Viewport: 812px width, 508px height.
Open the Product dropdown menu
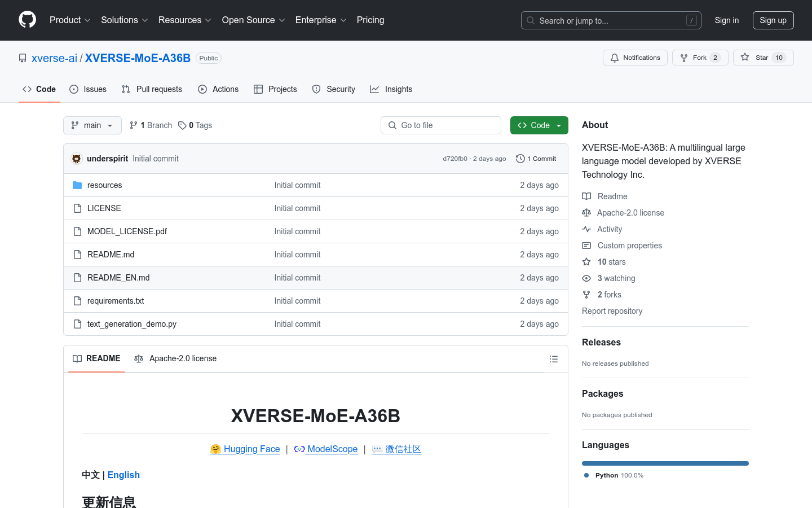pos(70,20)
